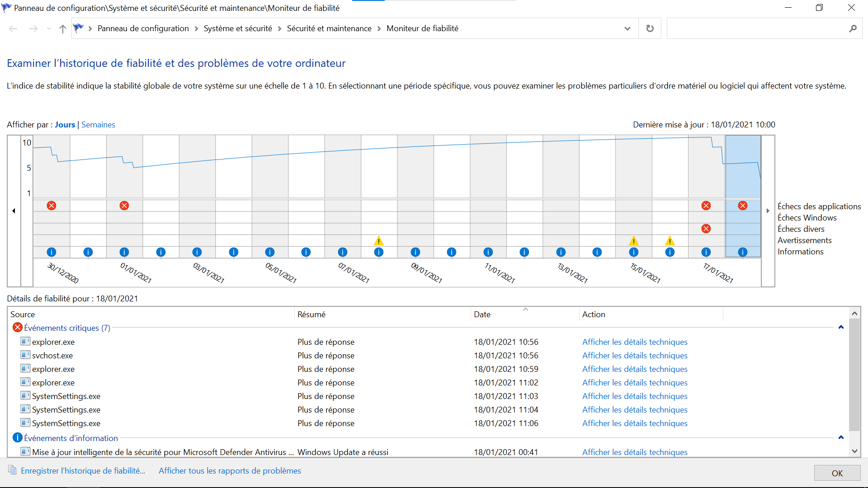Select the application failure icon on 17/01/2021

[x=706, y=206]
